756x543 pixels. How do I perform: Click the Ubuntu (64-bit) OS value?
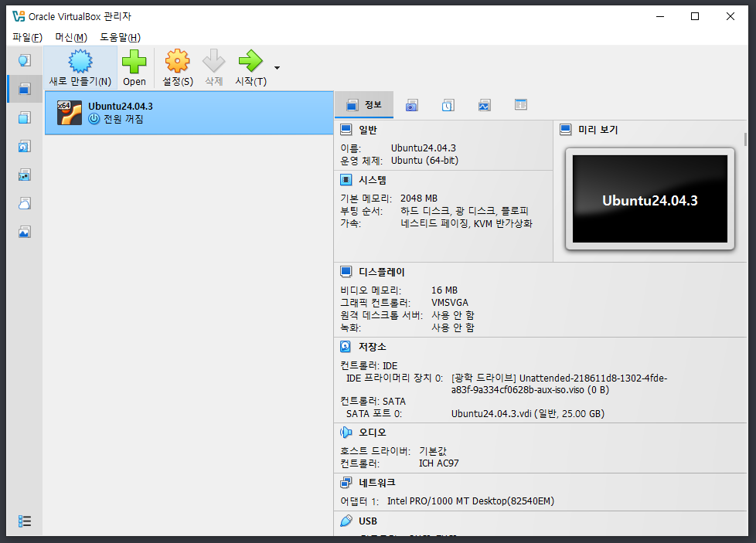coord(424,161)
